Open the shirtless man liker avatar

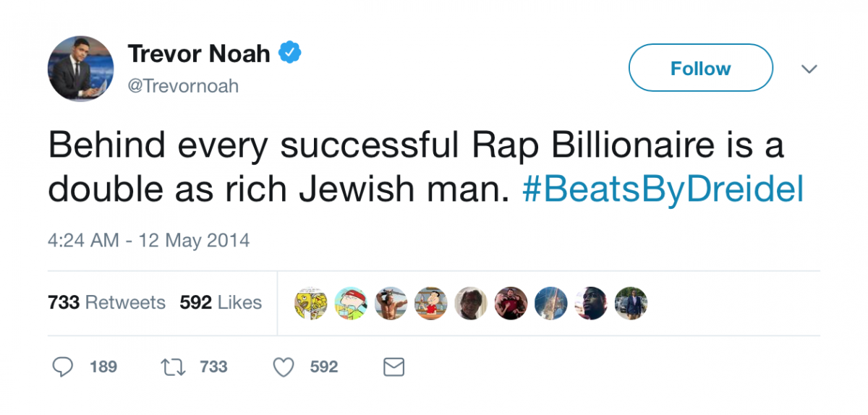pyautogui.click(x=391, y=303)
